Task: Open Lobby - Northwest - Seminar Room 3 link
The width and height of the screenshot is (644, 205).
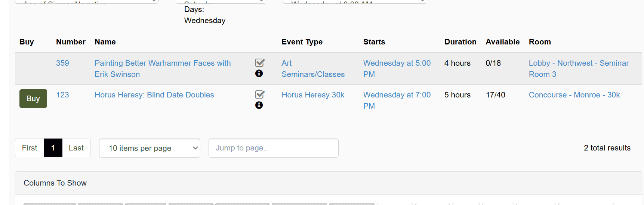Action: pos(579,69)
